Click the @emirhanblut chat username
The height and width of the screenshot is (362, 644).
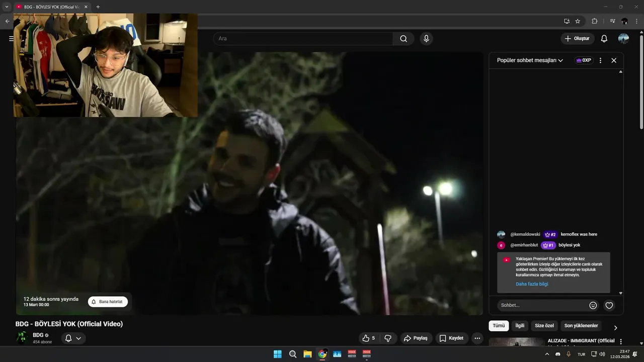tap(524, 245)
